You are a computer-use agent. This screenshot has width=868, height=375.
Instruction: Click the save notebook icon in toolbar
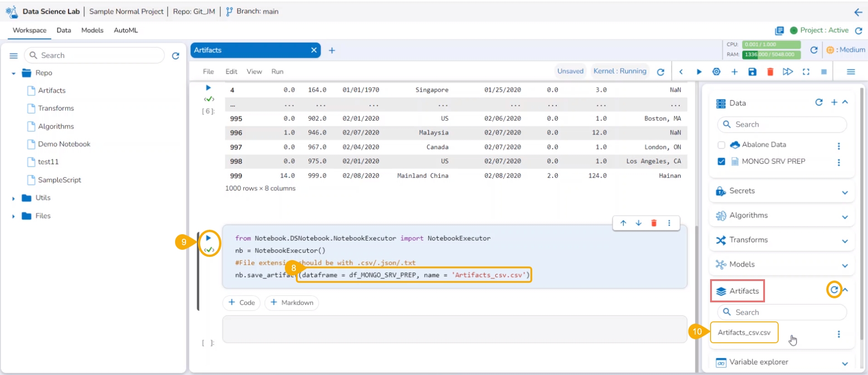point(752,72)
